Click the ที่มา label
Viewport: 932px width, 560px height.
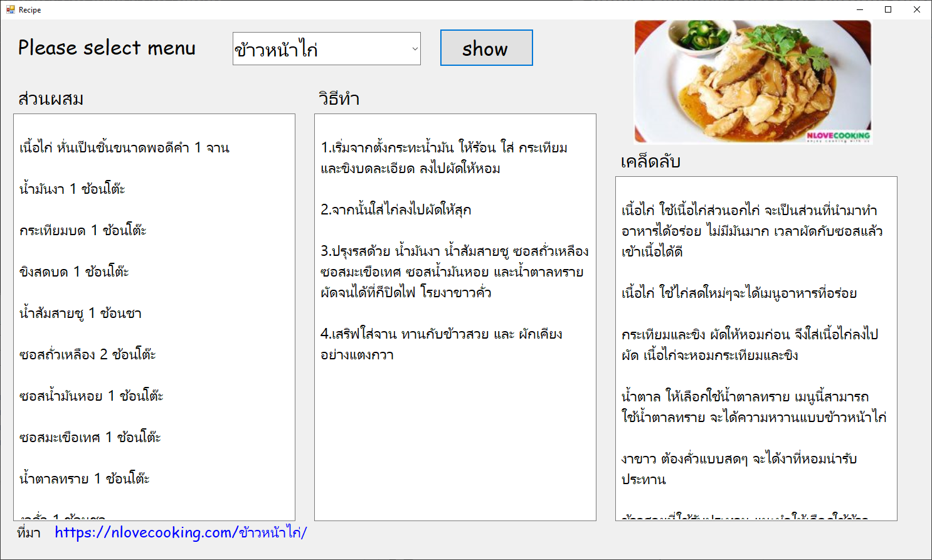(x=29, y=533)
